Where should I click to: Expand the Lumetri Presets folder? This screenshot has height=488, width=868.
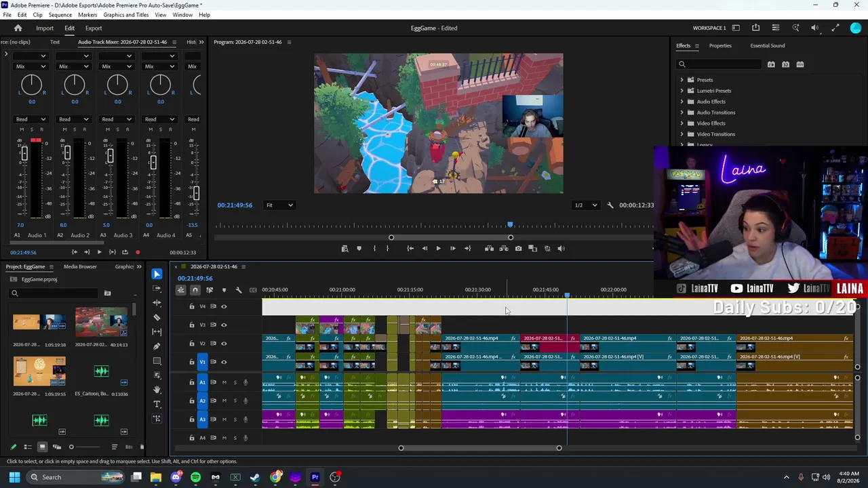click(x=682, y=91)
